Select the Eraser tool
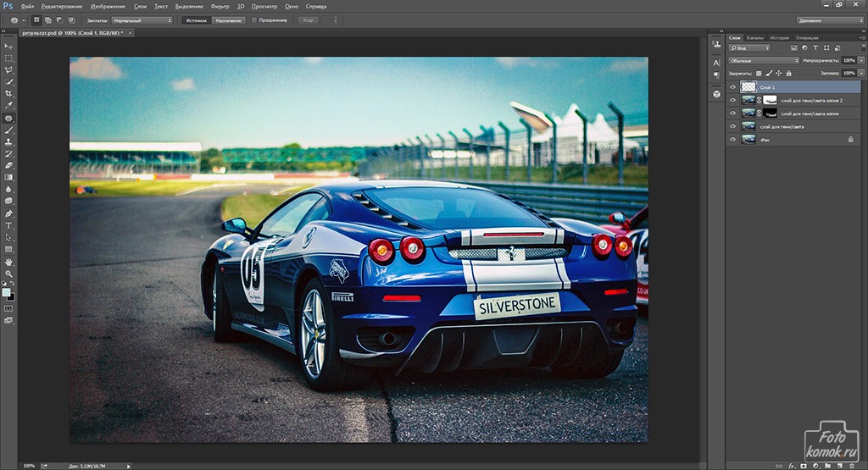 [x=8, y=165]
